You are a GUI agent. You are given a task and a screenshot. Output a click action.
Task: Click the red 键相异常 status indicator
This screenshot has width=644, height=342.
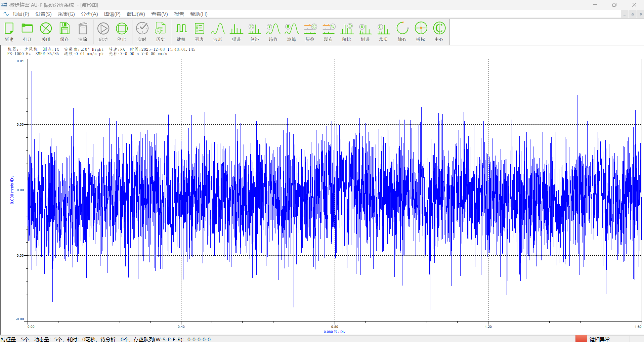[x=581, y=339]
